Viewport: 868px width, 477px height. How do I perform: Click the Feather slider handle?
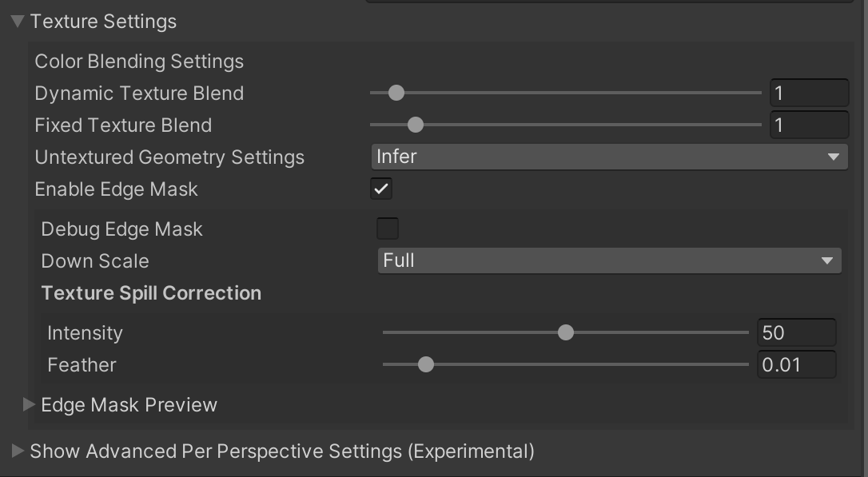(426, 364)
